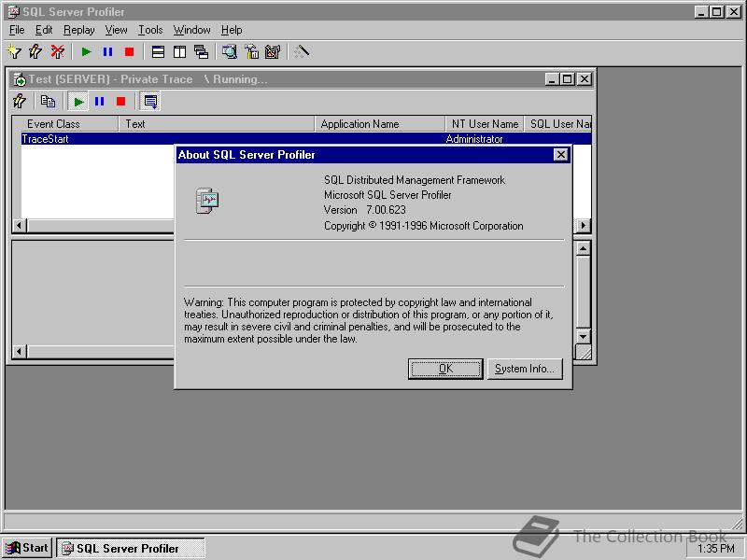Click the New Trace wizard icon in main toolbar
Image resolution: width=747 pixels, height=560 pixels.
coord(14,51)
